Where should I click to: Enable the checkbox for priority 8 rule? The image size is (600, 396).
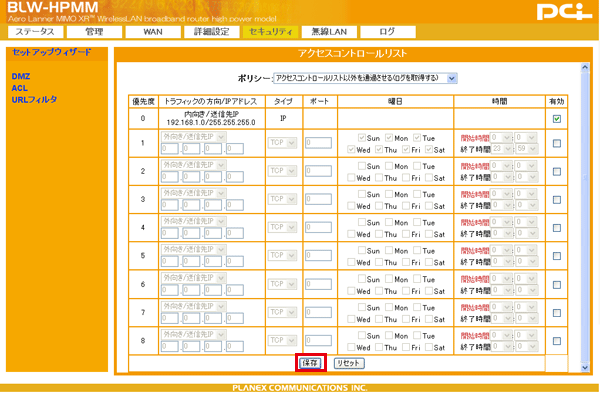click(x=557, y=341)
